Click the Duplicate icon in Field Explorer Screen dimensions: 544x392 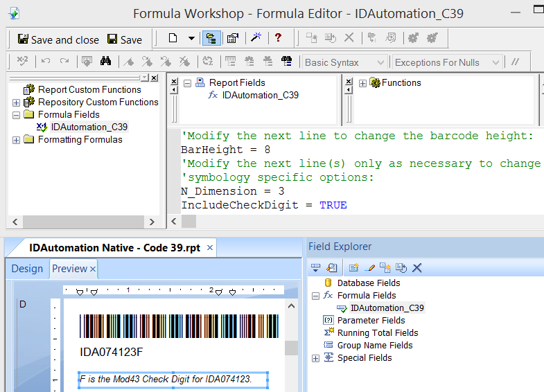click(385, 267)
